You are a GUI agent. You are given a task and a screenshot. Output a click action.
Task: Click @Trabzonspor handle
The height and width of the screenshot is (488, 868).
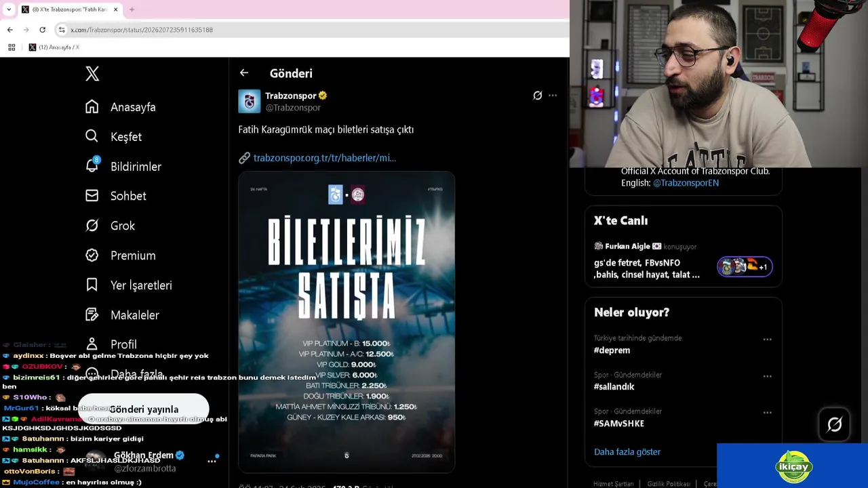click(293, 108)
